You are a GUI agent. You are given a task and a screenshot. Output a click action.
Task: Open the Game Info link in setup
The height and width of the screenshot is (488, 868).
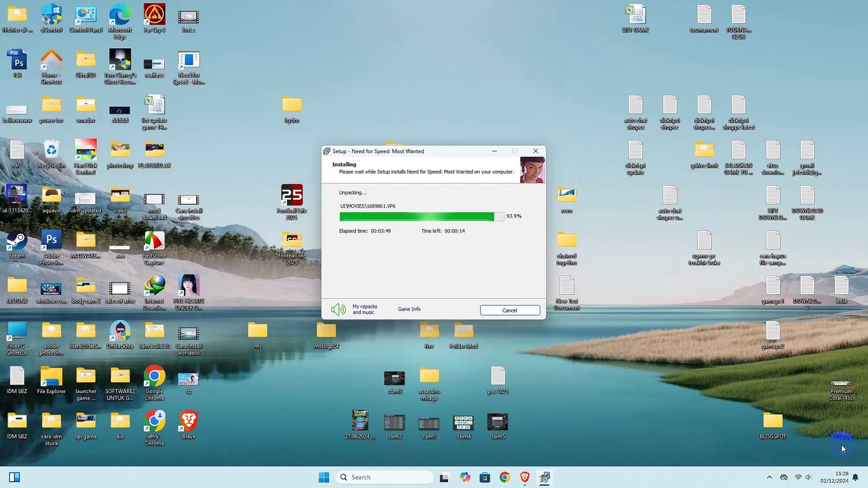[409, 309]
